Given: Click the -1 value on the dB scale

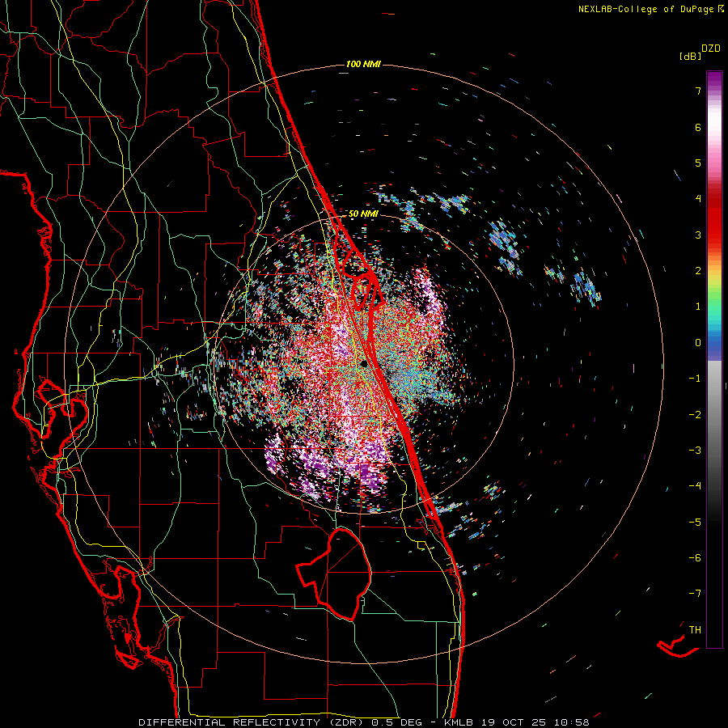Looking at the screenshot, I should tap(695, 379).
